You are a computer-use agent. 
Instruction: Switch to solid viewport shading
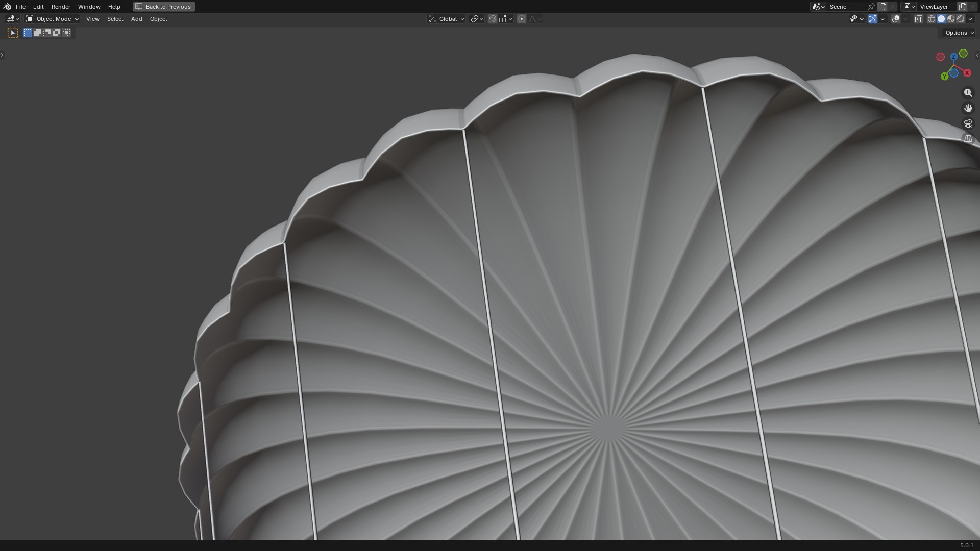click(941, 19)
